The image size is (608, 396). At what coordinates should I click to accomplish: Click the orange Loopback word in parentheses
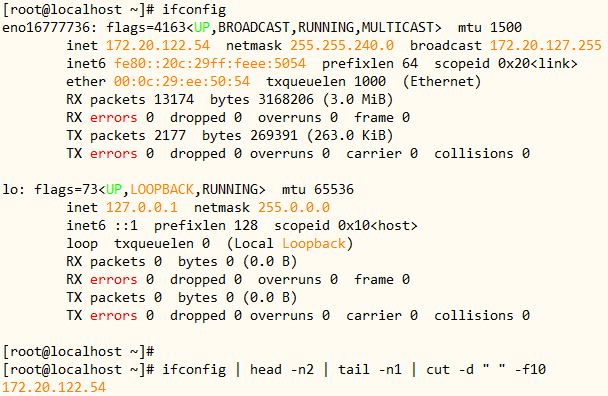coord(314,244)
